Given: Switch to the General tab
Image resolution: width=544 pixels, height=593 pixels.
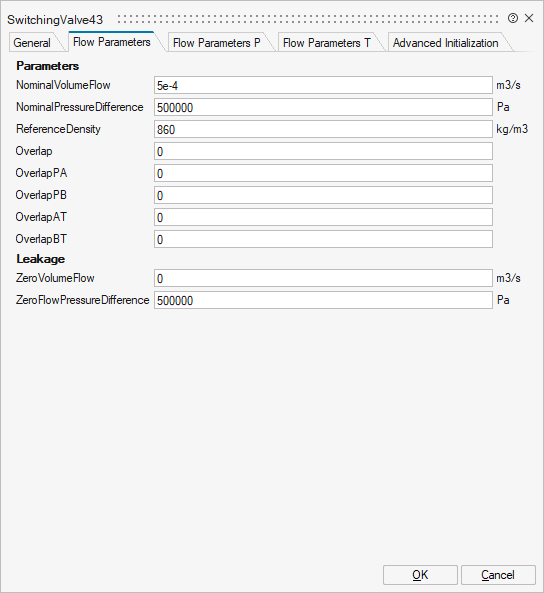Looking at the screenshot, I should pos(32,43).
